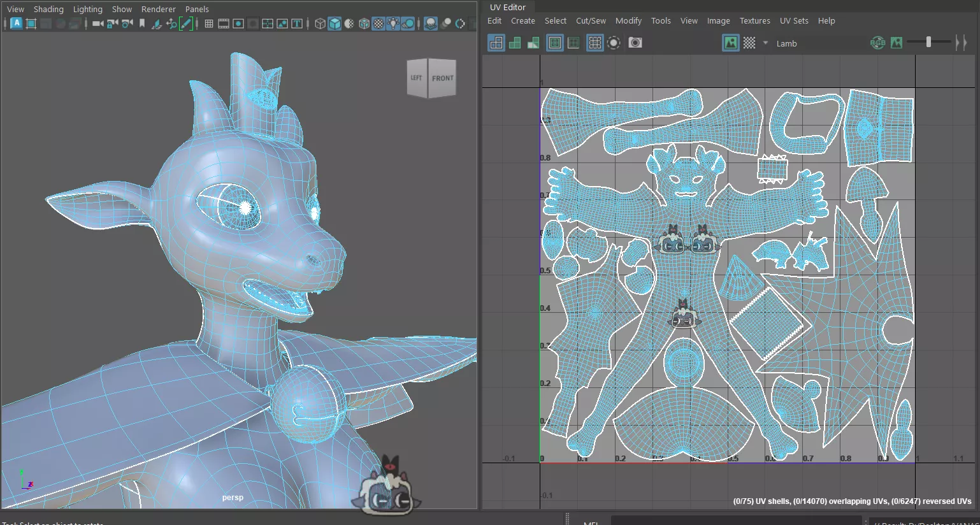
Task: Select the grid display icon in UV Editor toolbar
Action: [594, 43]
